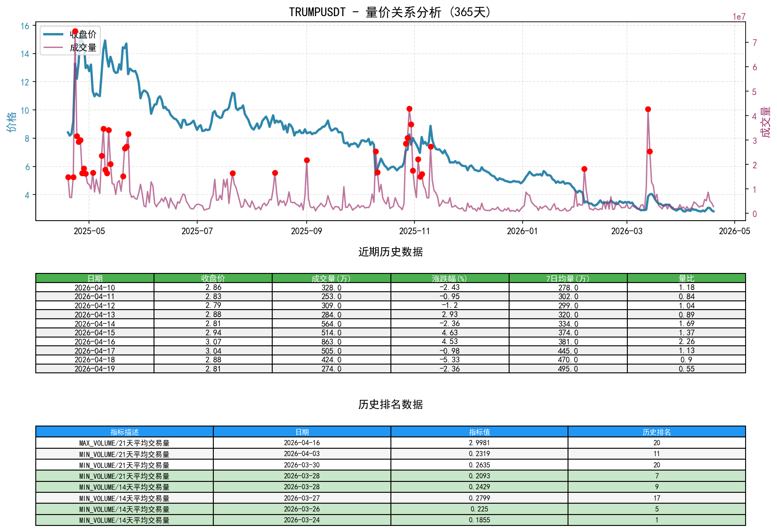777x532 pixels.
Task: Select the 2026-04-19 date cell
Action: (x=95, y=369)
